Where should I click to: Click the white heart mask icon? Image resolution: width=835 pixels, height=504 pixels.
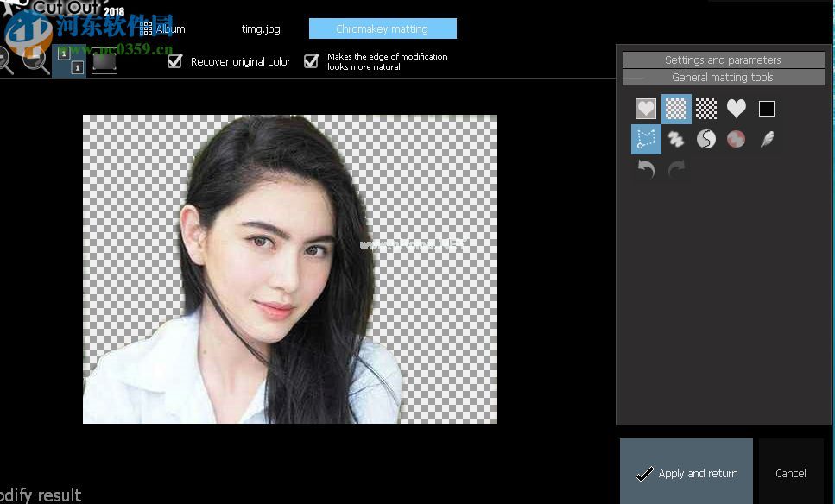736,109
